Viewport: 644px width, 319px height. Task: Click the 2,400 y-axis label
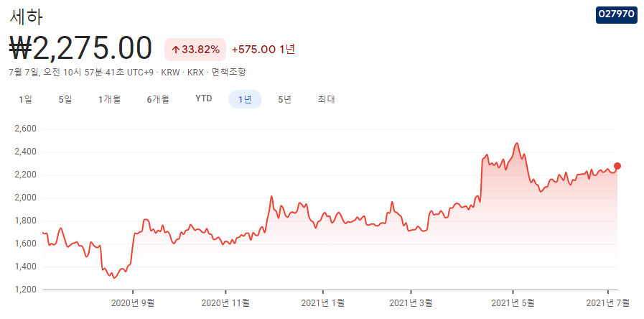click(x=25, y=152)
